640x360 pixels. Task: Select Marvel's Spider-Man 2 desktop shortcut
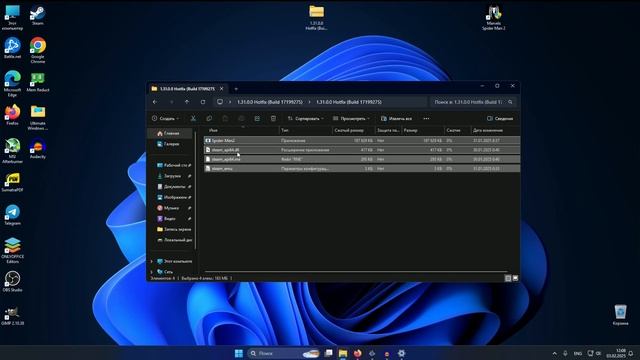point(493,18)
